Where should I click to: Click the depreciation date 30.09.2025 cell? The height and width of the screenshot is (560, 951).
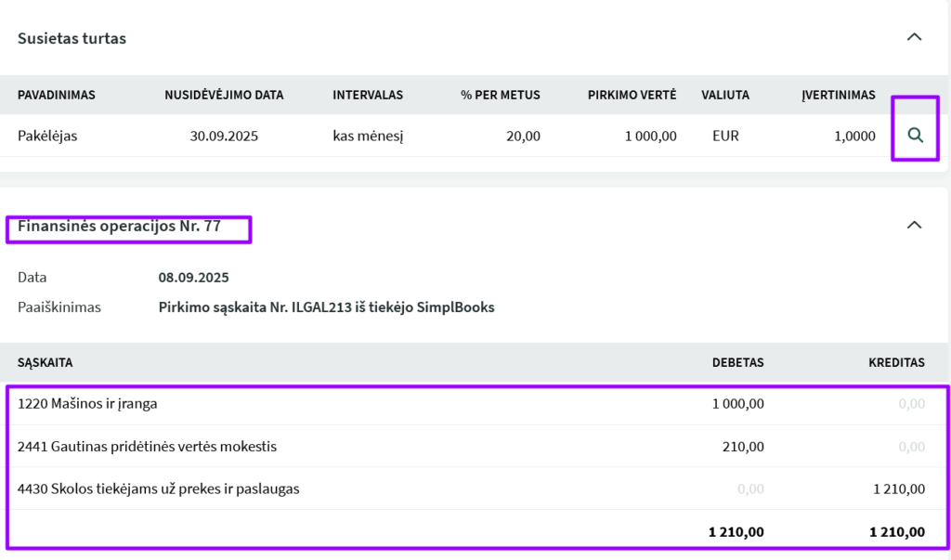click(224, 136)
